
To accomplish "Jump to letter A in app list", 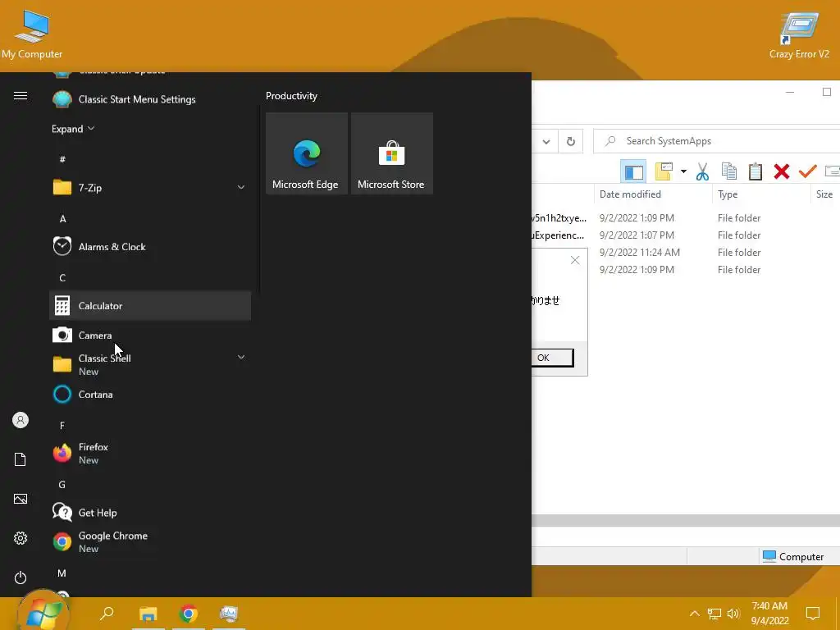I will click(62, 218).
